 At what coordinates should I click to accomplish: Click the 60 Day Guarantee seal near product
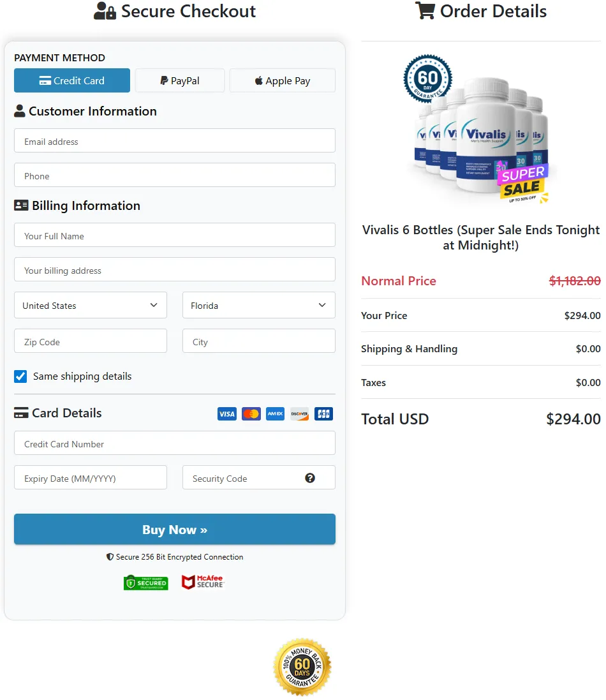click(x=427, y=78)
